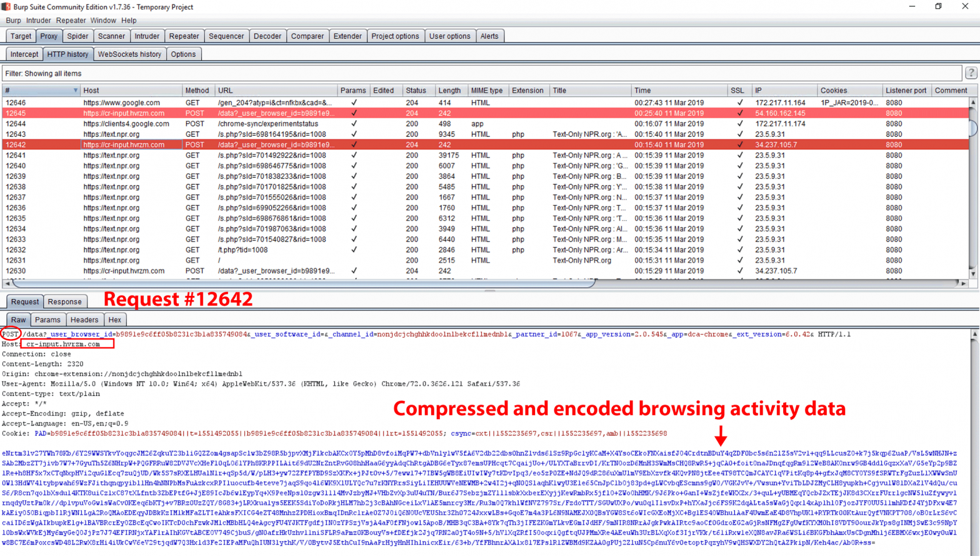Click the User-Agent header line
Screen dimensions: 980x556
(x=261, y=384)
